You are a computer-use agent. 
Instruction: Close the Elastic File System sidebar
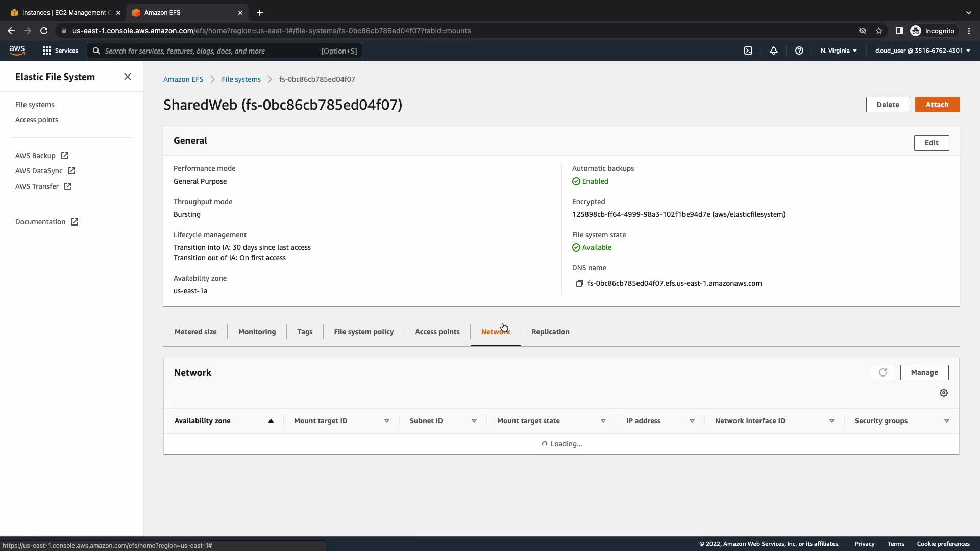pos(128,77)
